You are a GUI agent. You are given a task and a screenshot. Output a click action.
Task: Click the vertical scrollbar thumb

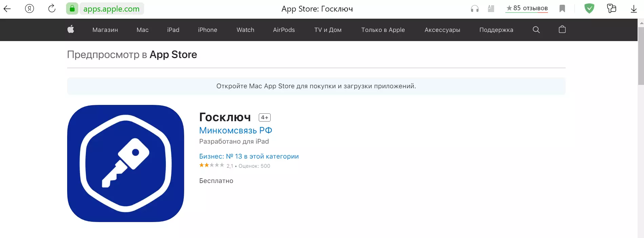(641, 56)
